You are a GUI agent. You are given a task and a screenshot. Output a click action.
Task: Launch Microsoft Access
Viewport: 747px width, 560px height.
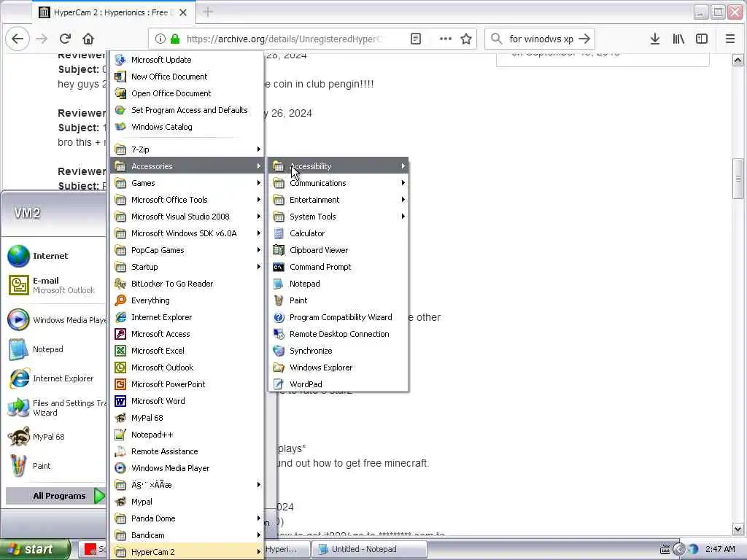click(187, 334)
